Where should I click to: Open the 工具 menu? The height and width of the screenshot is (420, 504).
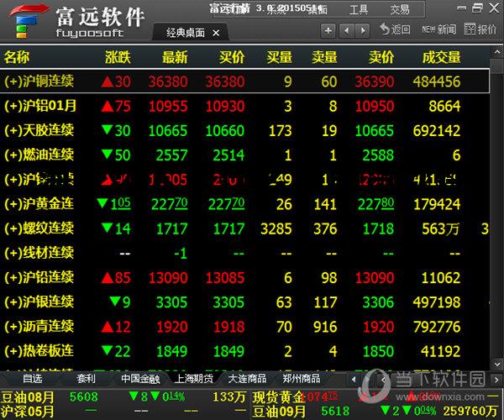[x=359, y=9]
